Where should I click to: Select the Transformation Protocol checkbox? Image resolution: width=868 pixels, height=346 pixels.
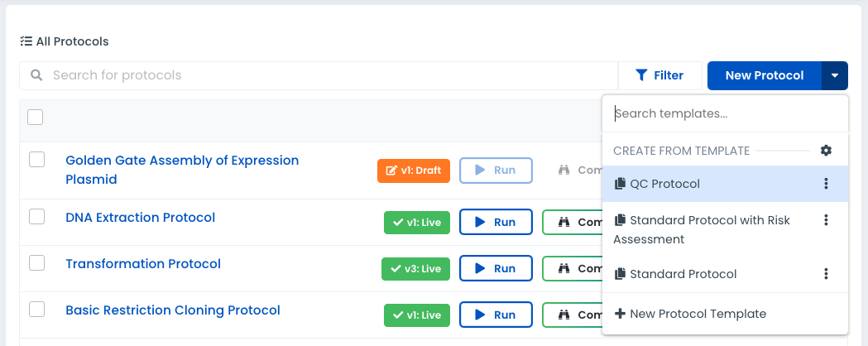click(36, 263)
